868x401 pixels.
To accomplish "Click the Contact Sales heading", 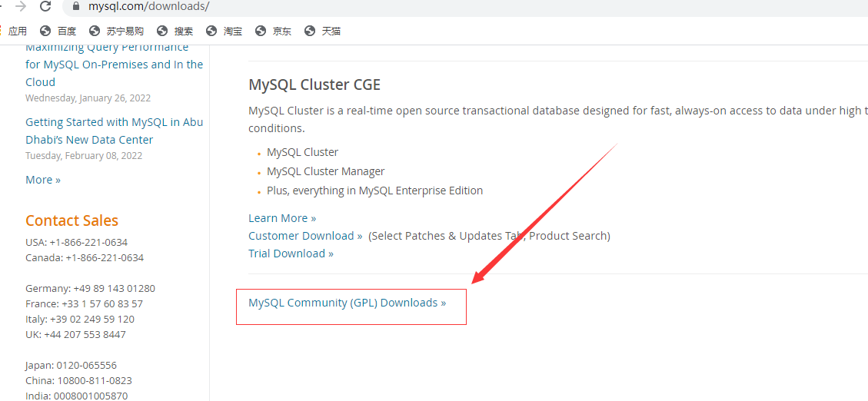I will 72,220.
